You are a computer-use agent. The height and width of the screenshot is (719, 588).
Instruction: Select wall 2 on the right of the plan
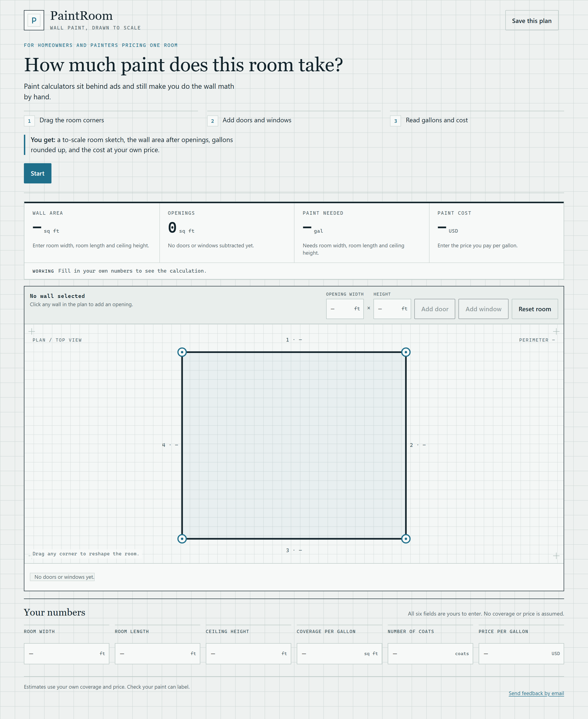[x=406, y=445]
